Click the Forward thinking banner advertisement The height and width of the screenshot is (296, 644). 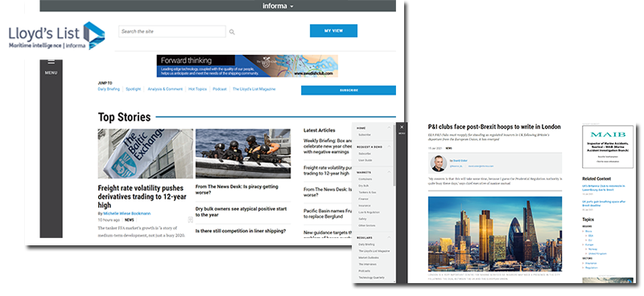tap(247, 66)
